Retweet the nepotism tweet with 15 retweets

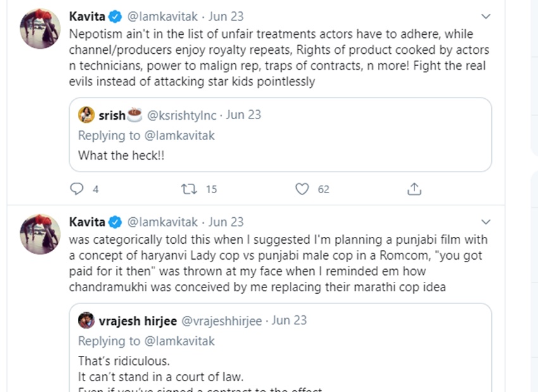(189, 189)
